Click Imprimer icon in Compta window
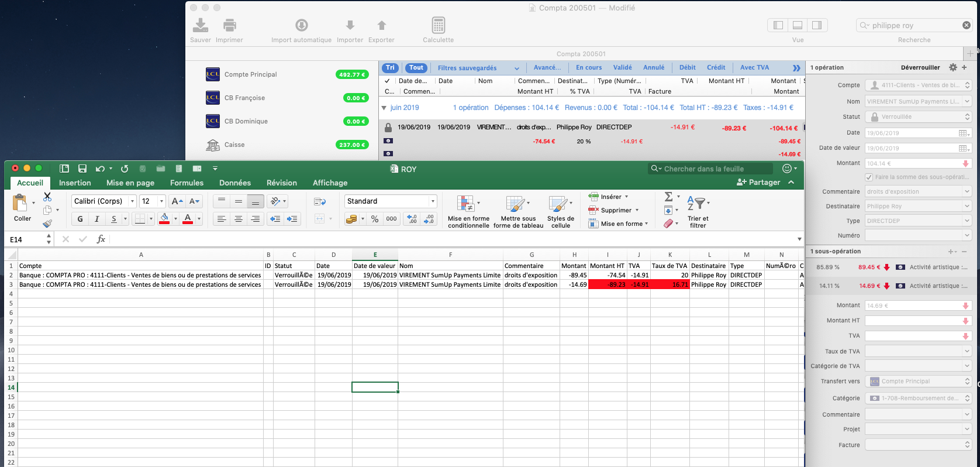 pyautogui.click(x=230, y=25)
